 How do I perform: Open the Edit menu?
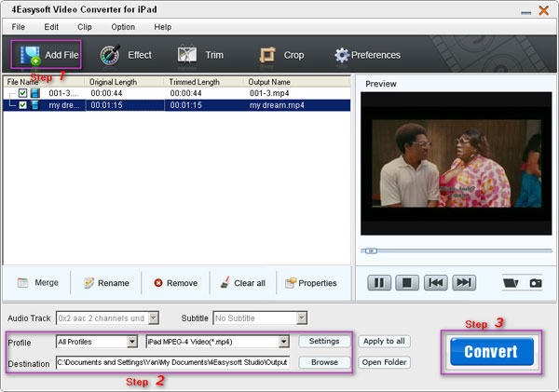point(51,27)
